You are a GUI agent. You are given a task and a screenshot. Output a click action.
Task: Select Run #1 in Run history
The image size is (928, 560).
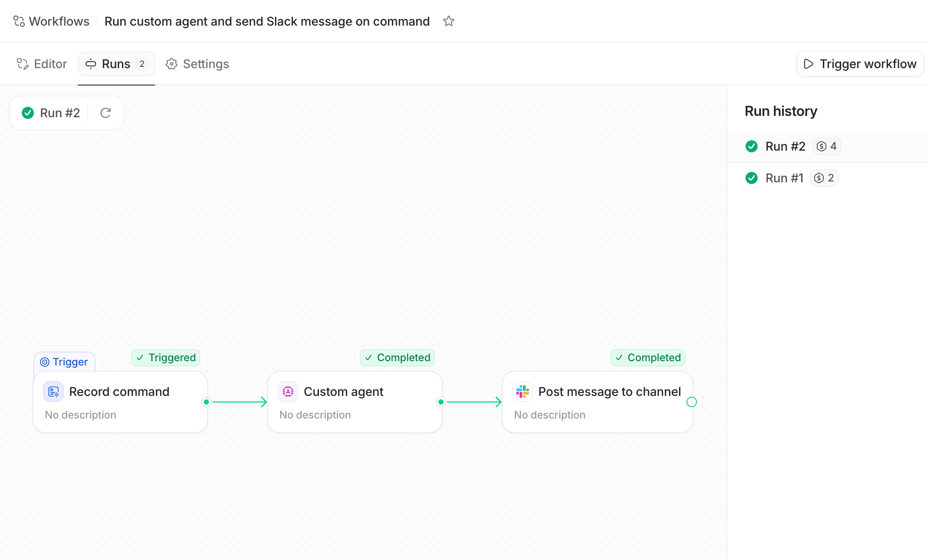pyautogui.click(x=828, y=178)
